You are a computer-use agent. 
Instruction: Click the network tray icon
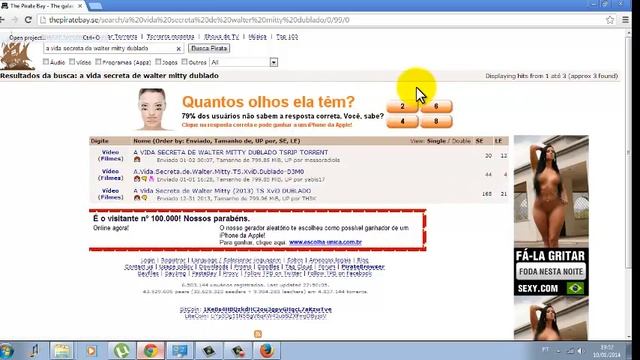(571, 351)
